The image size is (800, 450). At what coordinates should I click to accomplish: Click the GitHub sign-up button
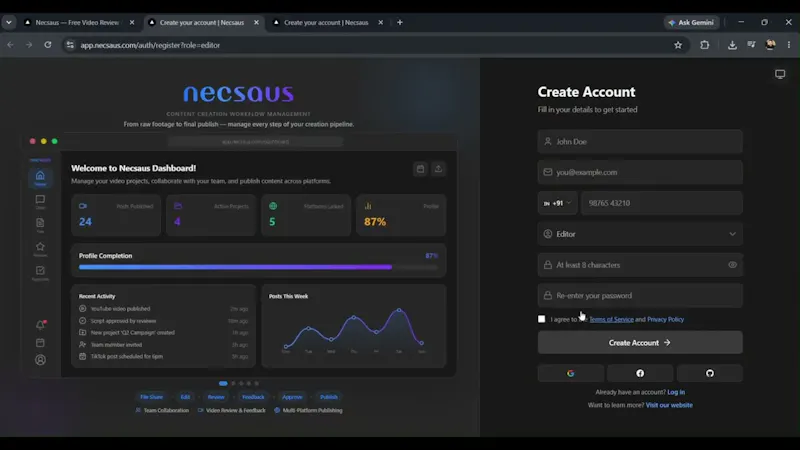[710, 373]
